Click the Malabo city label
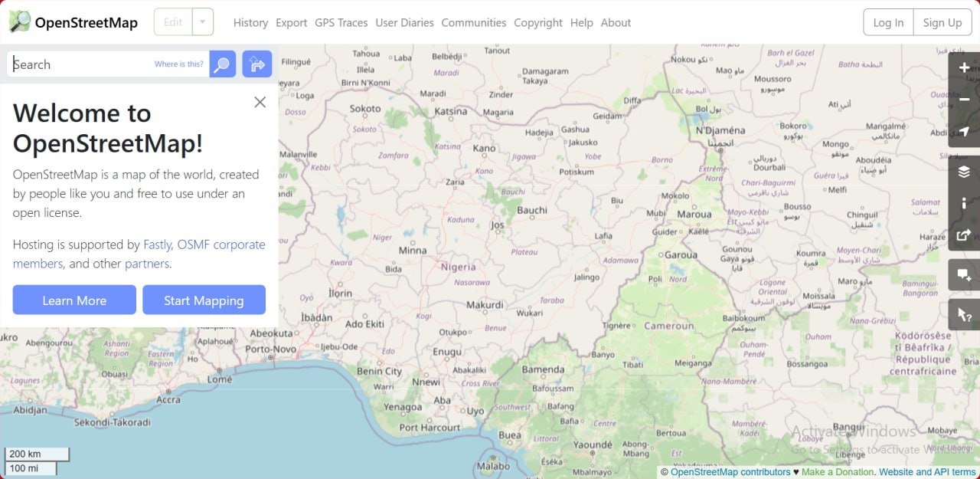This screenshot has width=980, height=479. click(x=493, y=466)
